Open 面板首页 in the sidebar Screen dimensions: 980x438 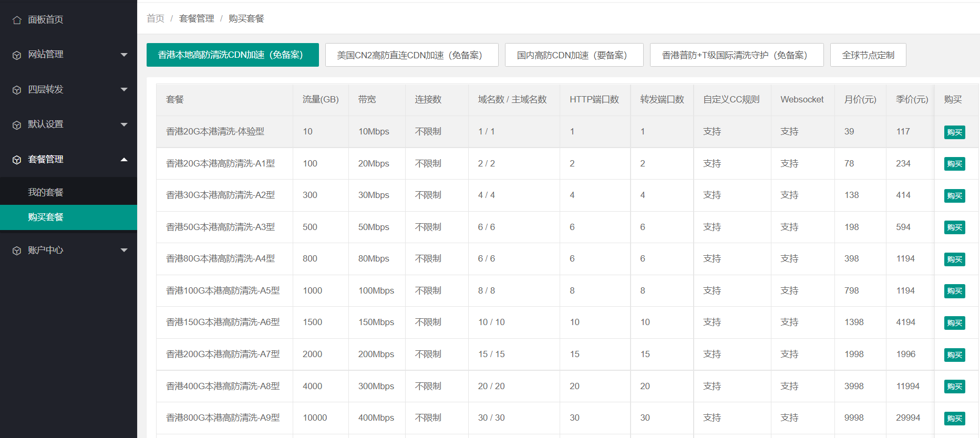(x=68, y=19)
